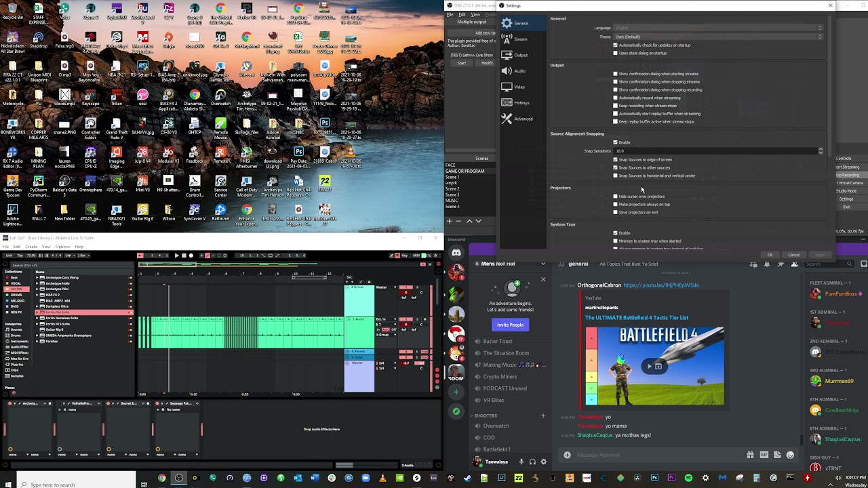This screenshot has width=868, height=488.
Task: Check Keep recording when stream stops
Action: coord(616,106)
